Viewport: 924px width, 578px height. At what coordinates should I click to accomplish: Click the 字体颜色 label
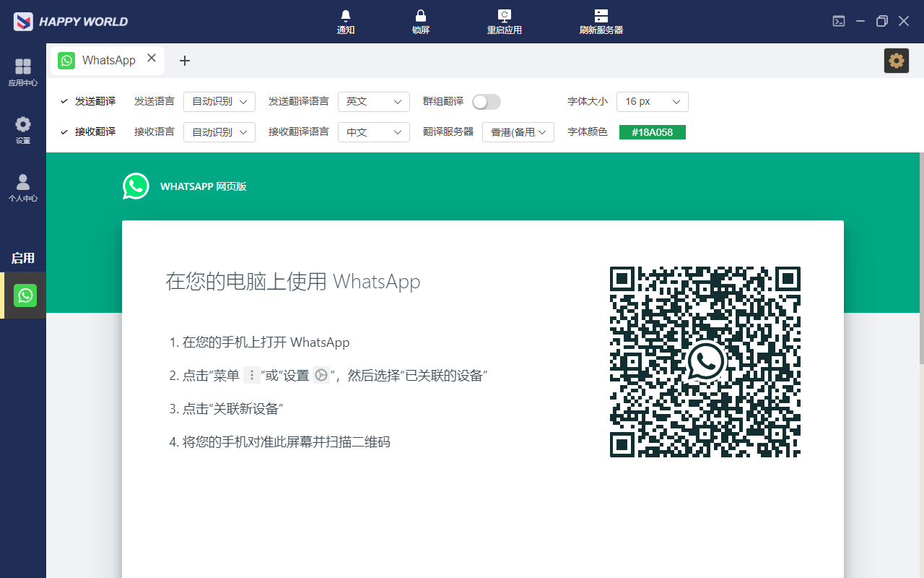pyautogui.click(x=588, y=132)
